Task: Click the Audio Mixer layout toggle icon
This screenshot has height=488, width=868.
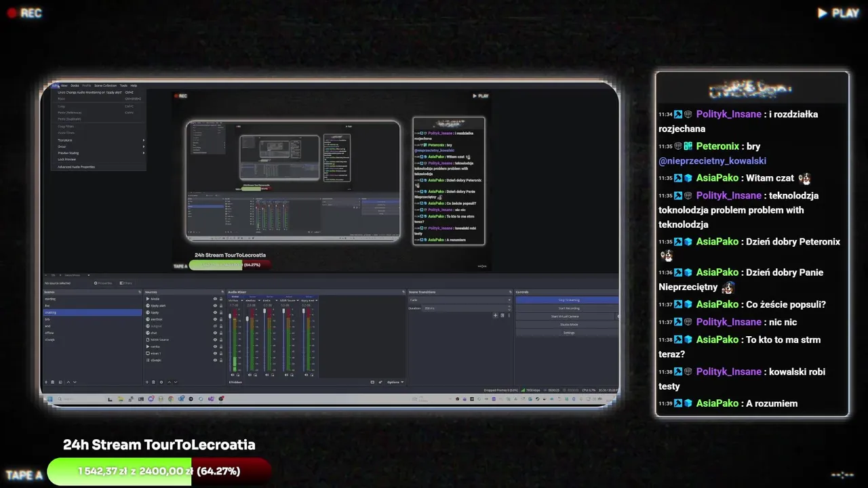Action: pyautogui.click(x=372, y=382)
